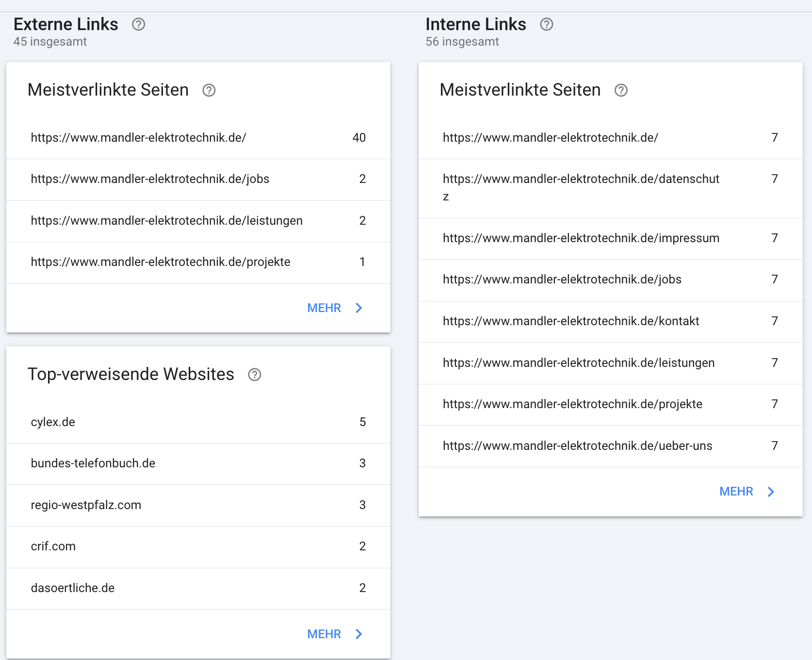The height and width of the screenshot is (660, 812).
Task: Open the cylex.de referring site row
Action: pyautogui.click(x=198, y=422)
